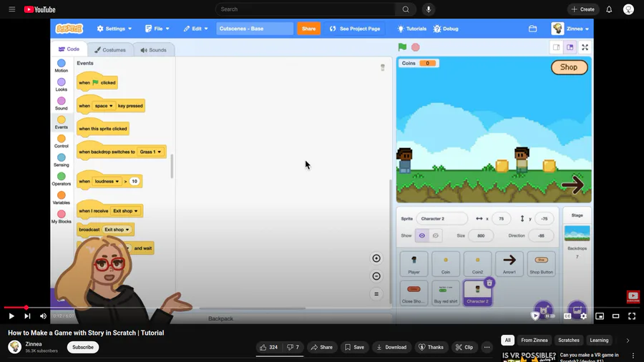Screen dimensions: 644x362
Task: Start voice search with microphone icon
Action: 429,9
